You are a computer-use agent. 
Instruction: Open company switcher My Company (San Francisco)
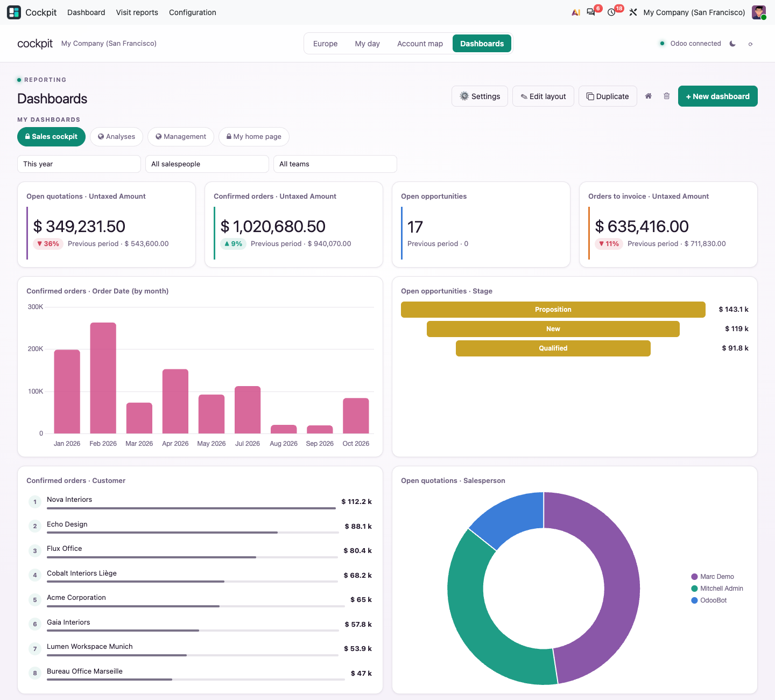click(x=694, y=12)
